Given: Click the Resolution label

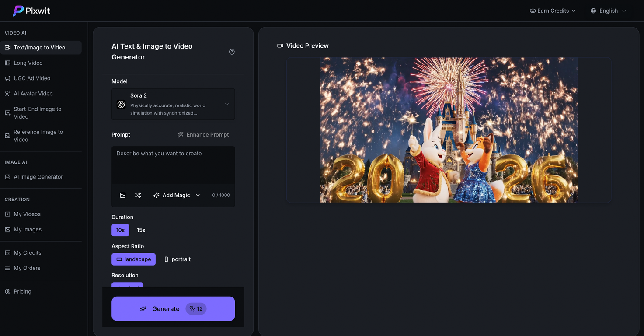Looking at the screenshot, I should pos(125,275).
